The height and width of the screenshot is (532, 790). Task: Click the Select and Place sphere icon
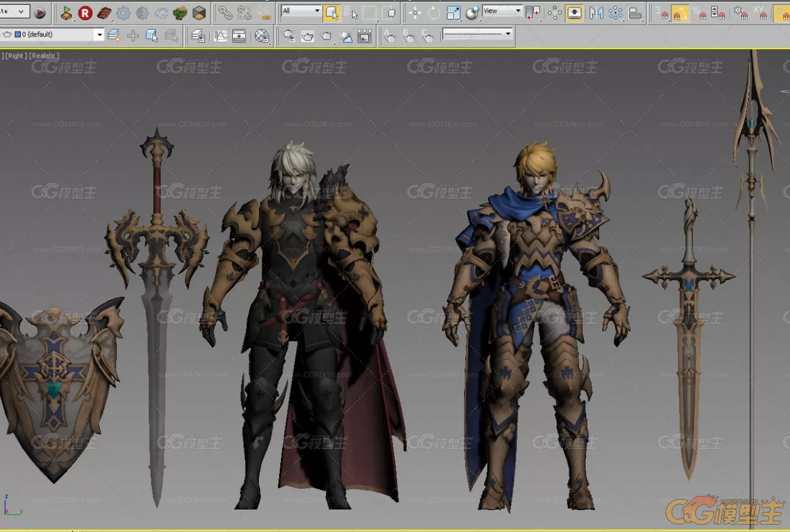pos(472,13)
